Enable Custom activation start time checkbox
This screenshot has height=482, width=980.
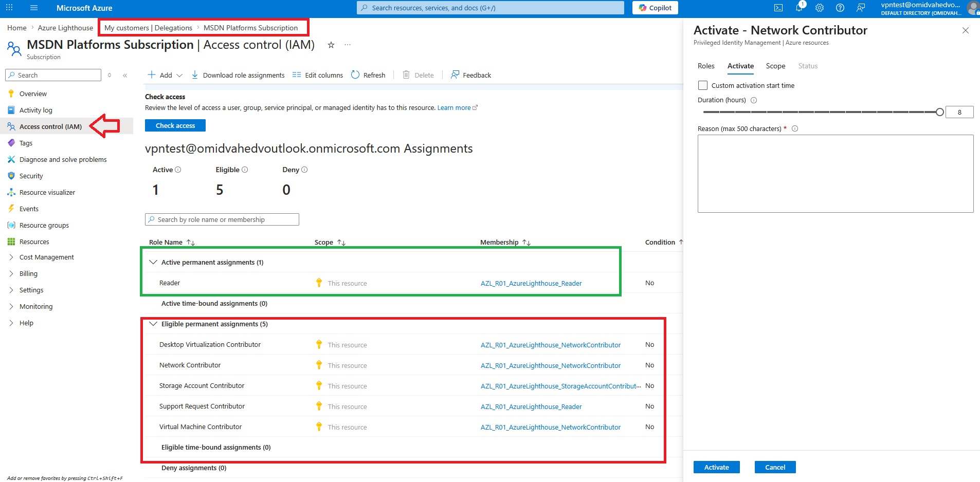(703, 85)
